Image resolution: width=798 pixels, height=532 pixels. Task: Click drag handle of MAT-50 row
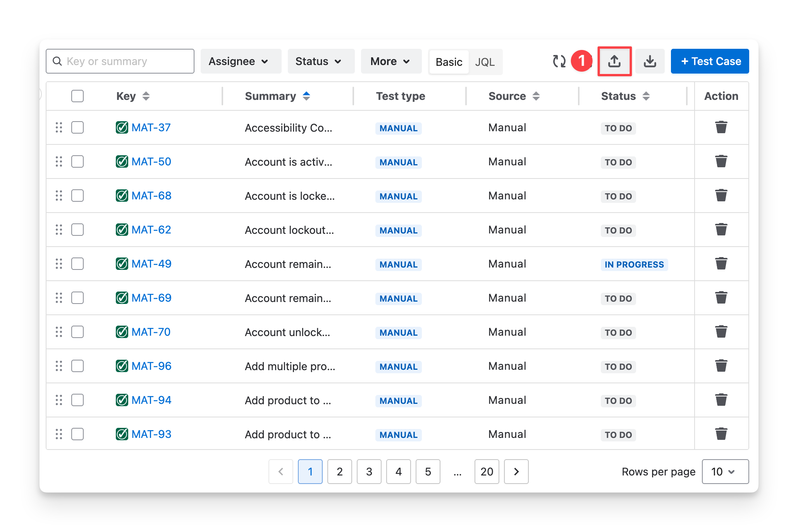[59, 161]
